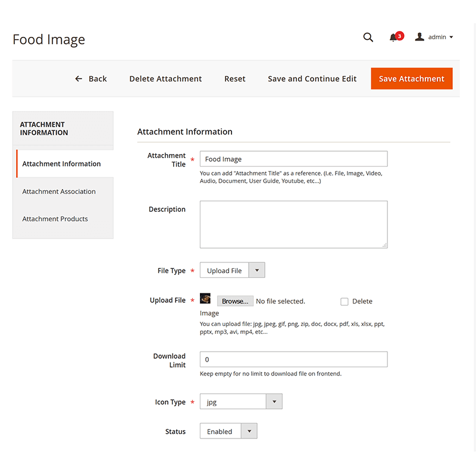
Task: Open the Icon Type dropdown
Action: coord(274,401)
